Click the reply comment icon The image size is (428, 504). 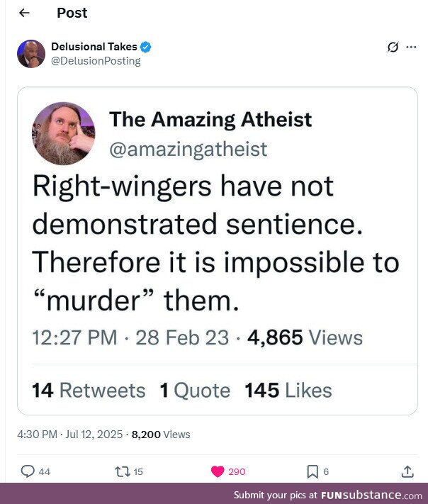(28, 471)
